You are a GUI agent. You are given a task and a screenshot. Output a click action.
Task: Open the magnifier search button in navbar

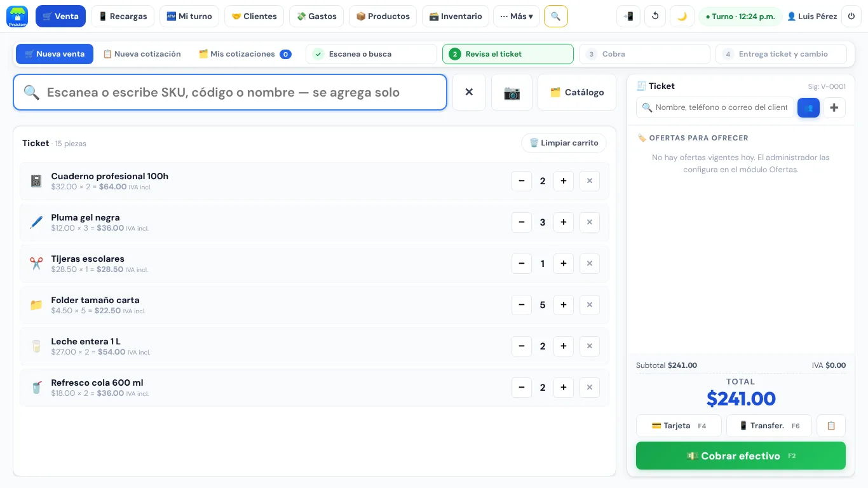[x=555, y=17]
